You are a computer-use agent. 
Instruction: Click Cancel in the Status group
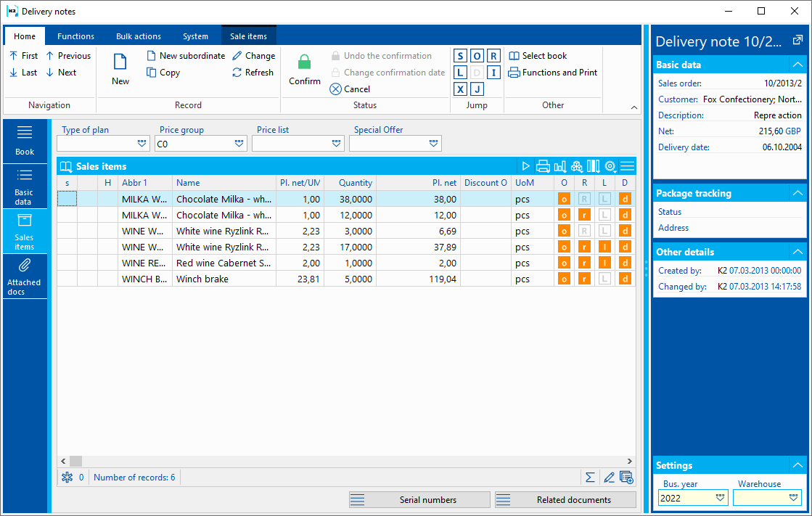tap(350, 89)
